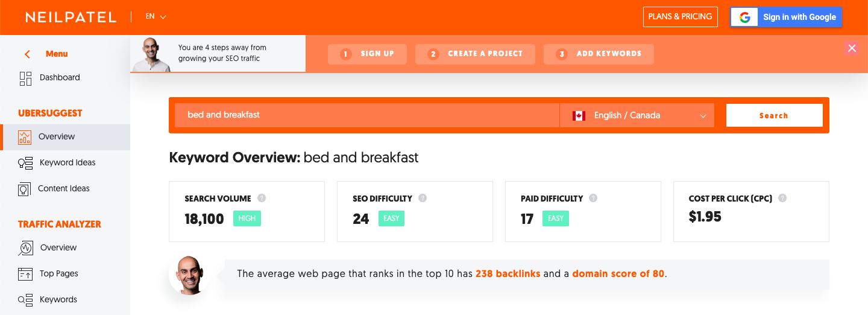The height and width of the screenshot is (315, 868).
Task: Click the Traffic Analyzer Keywords icon
Action: coord(25,300)
